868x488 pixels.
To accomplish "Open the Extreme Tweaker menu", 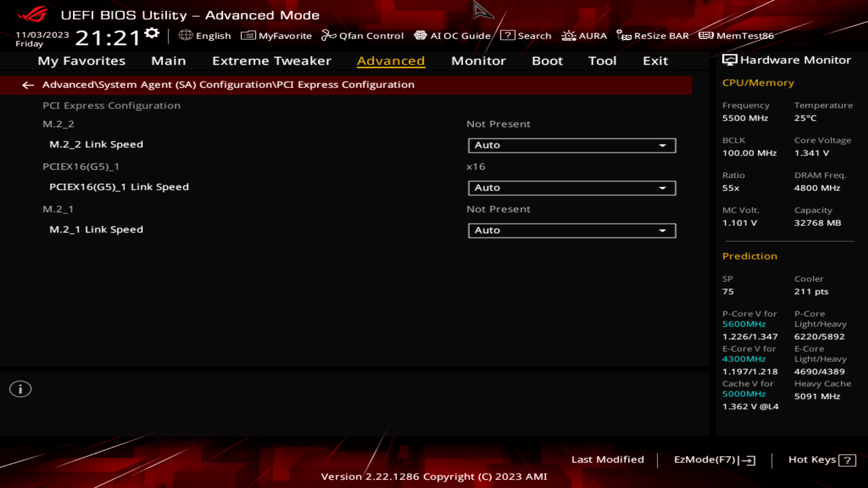I will (272, 61).
